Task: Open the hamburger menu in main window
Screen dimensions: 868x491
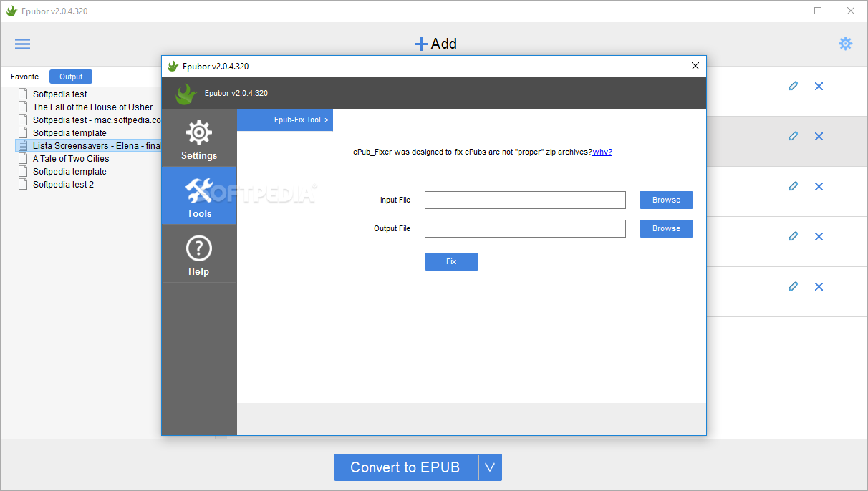Action: pos(23,44)
